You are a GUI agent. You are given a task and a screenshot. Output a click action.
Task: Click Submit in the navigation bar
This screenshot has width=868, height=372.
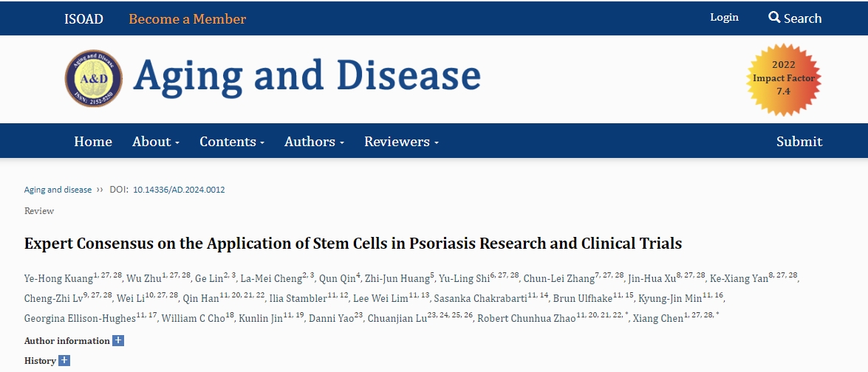[x=799, y=142]
